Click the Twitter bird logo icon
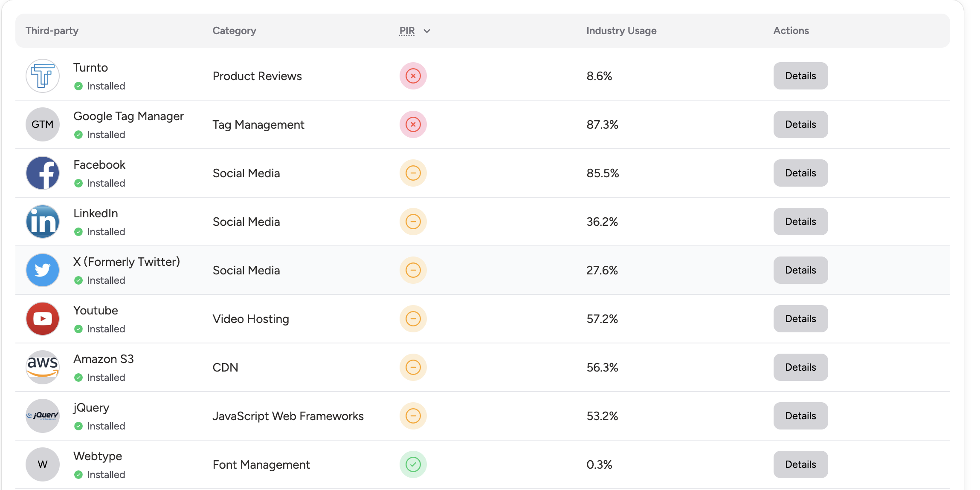This screenshot has width=980, height=490. tap(43, 270)
